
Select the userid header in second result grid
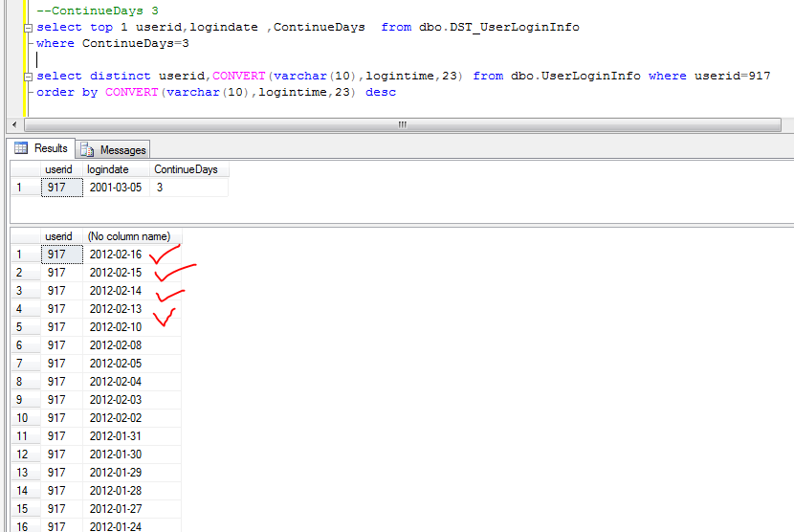tap(62, 236)
